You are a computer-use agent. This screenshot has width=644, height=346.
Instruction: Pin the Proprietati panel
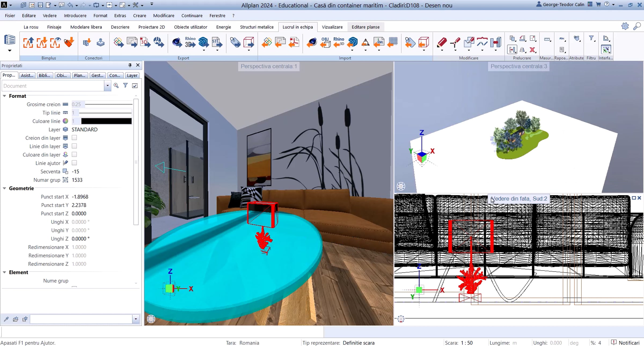click(x=130, y=65)
